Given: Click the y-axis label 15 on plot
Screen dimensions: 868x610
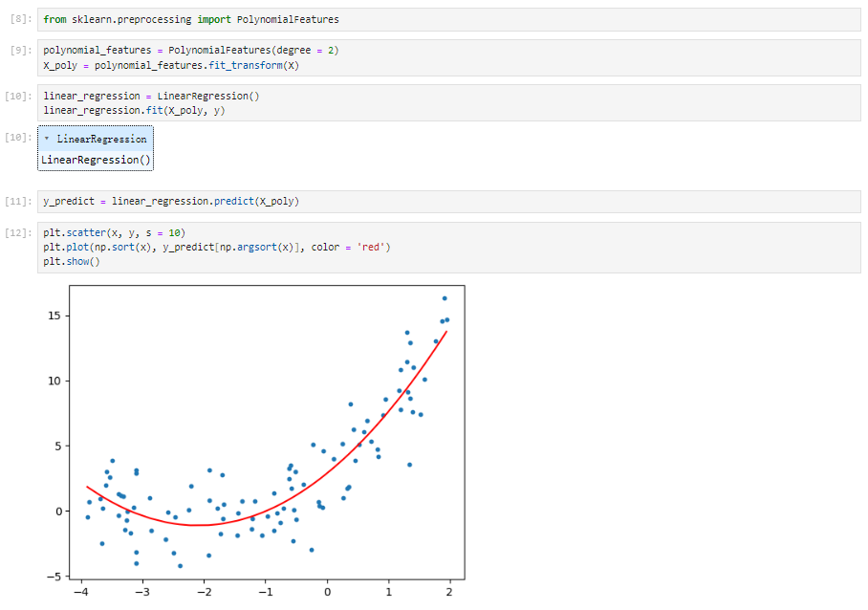Looking at the screenshot, I should 54,316.
